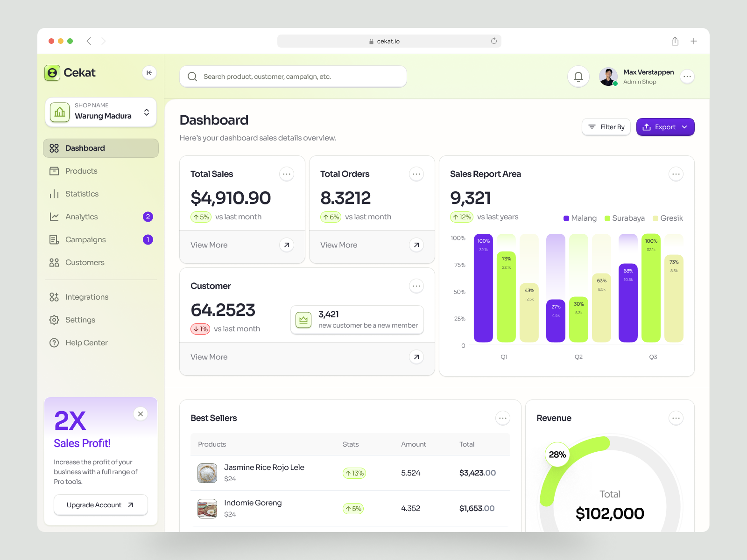This screenshot has height=560, width=747.
Task: Open Products from the sidebar icon
Action: pyautogui.click(x=54, y=171)
